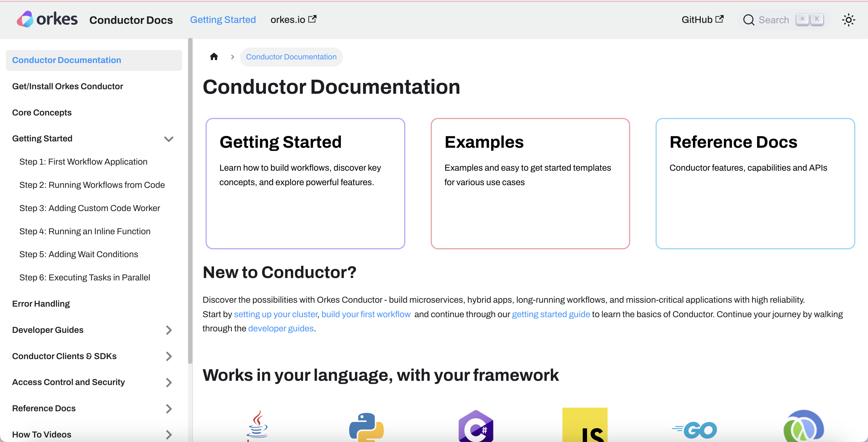The image size is (868, 442).
Task: Expand the Reference Docs sidebar section
Action: (169, 409)
